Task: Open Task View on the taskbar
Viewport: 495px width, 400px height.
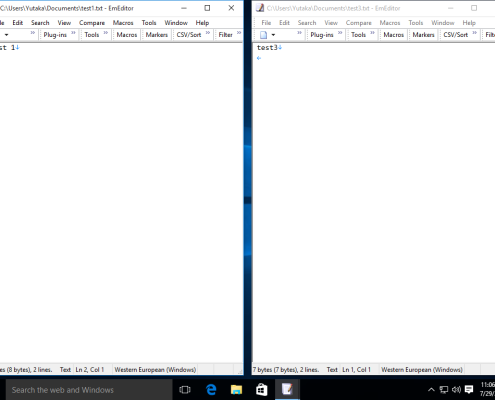Action: click(185, 389)
